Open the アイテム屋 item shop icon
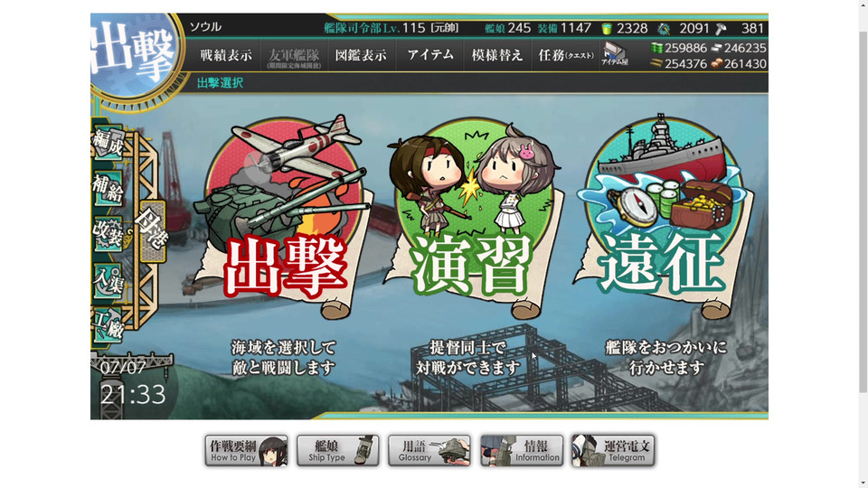 point(615,54)
